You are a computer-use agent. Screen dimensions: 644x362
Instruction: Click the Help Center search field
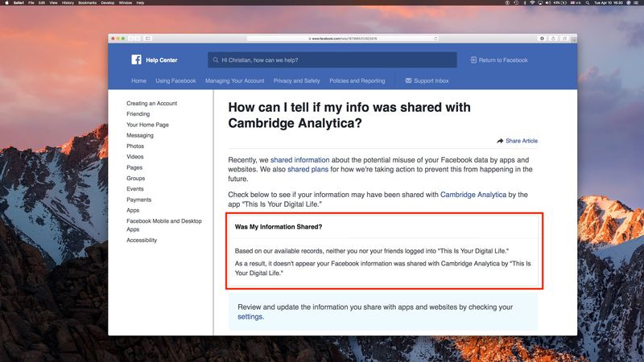pyautogui.click(x=332, y=60)
